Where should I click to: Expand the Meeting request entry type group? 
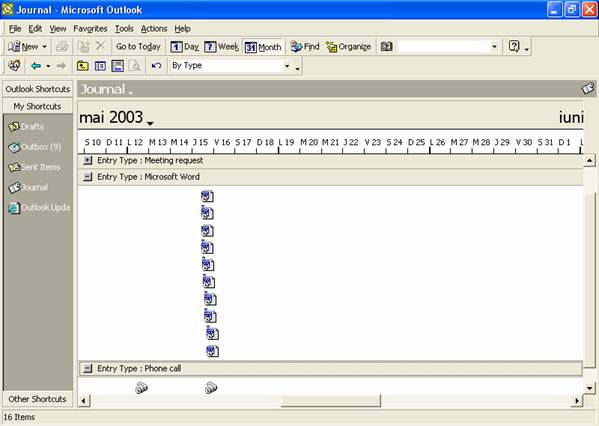point(88,160)
